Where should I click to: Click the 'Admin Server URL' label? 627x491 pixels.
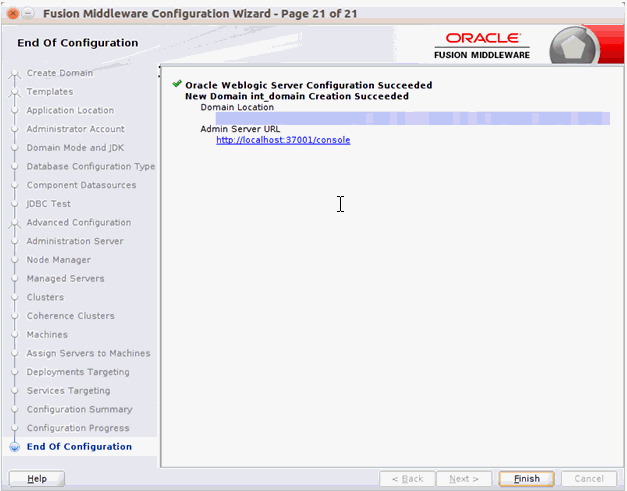(x=240, y=129)
